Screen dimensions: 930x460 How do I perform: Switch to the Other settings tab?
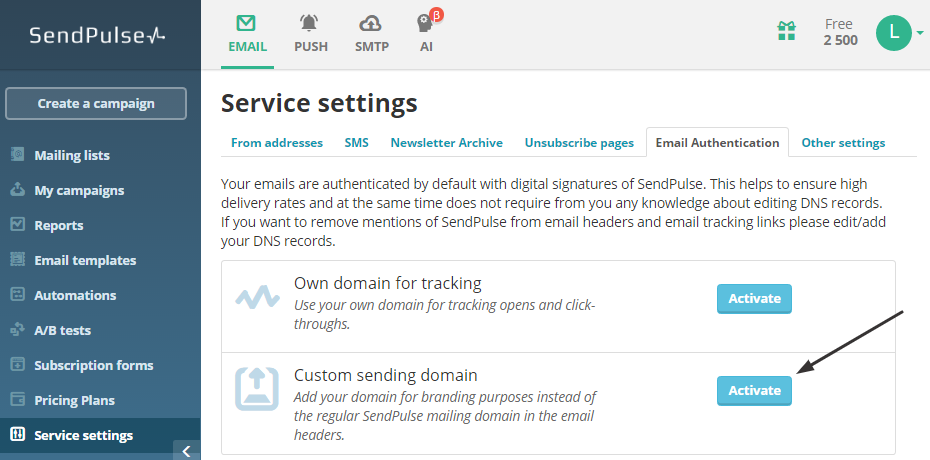[x=843, y=143]
